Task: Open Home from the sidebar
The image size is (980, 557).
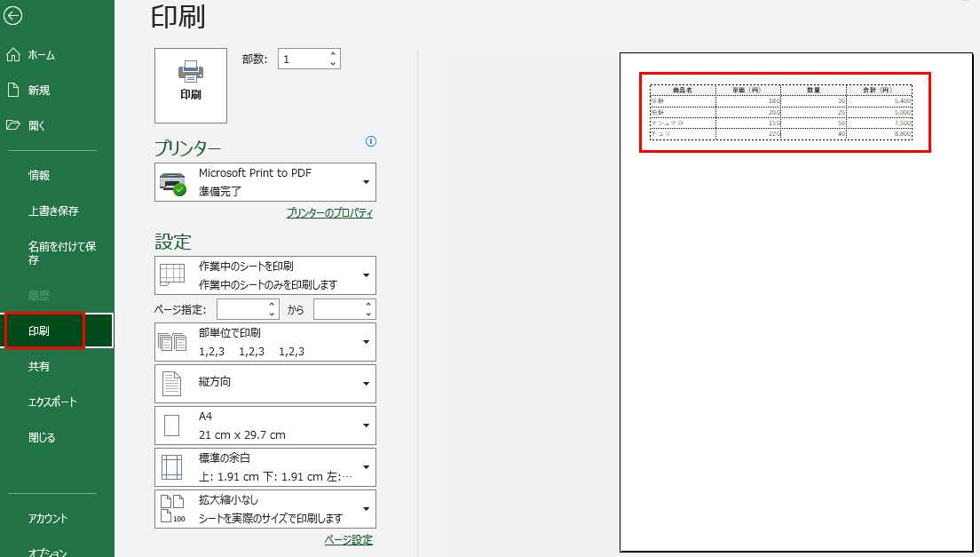Action: point(41,55)
